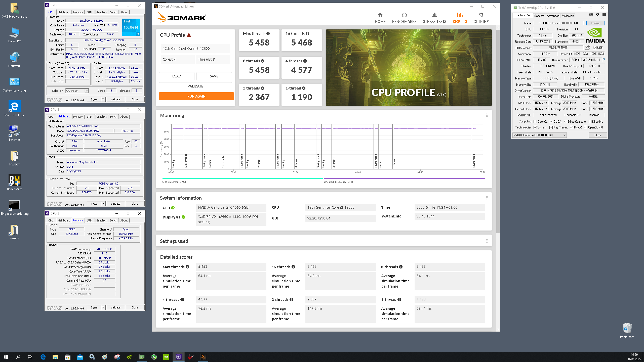Screen dimensions: 644x362
Task: Open 3DMark from the taskbar
Action: 203,357
